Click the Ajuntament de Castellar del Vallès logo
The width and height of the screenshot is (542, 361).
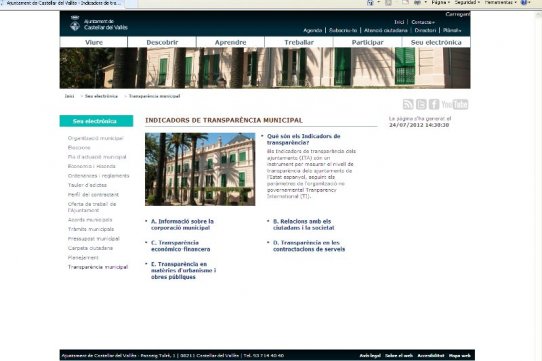99,24
